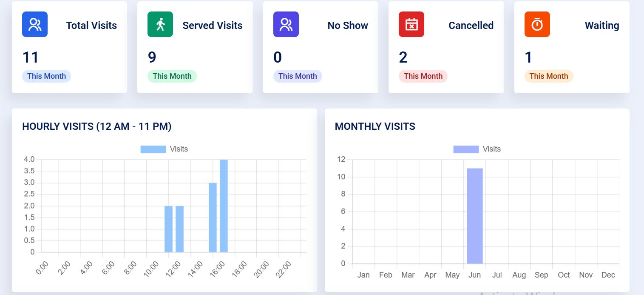Click the Total Visits people icon
This screenshot has width=644, height=295.
click(x=34, y=24)
